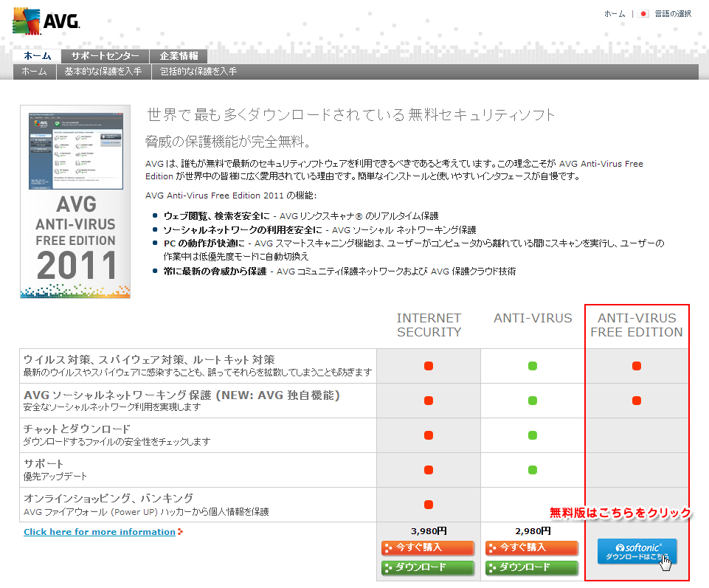Click the 'Click here for more information' link

[100, 532]
